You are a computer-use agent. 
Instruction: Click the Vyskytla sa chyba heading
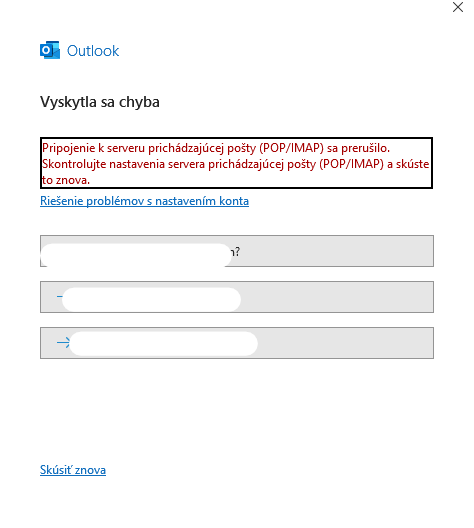100,102
